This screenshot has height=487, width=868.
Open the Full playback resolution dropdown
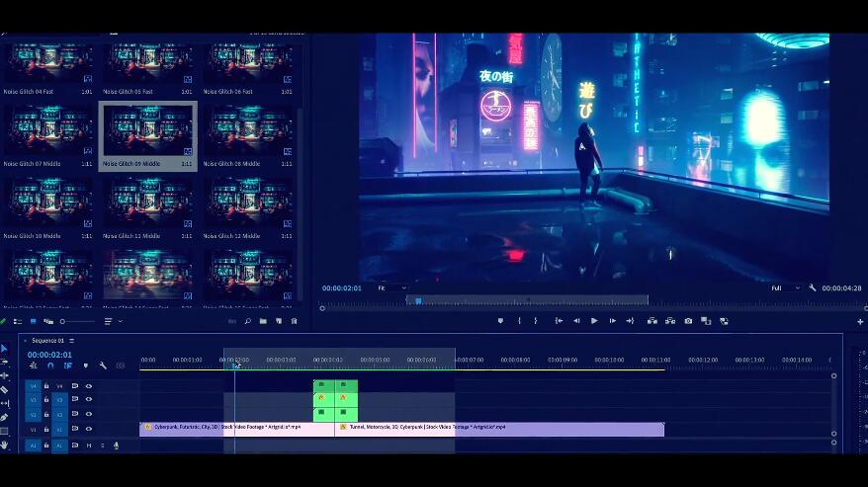[x=784, y=287]
